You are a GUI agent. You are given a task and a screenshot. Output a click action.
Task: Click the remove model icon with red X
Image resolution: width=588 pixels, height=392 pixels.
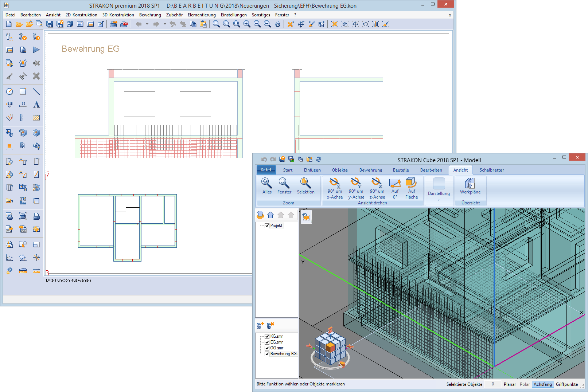(x=270, y=325)
